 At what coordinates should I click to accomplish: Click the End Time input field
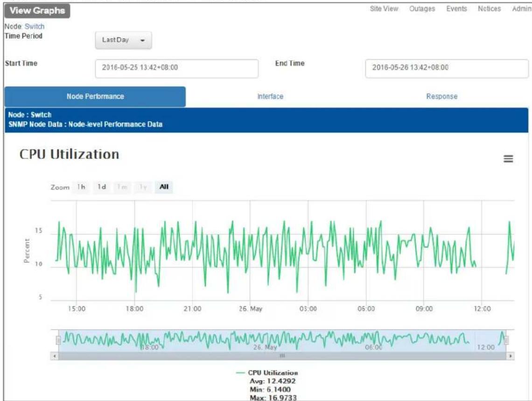click(447, 69)
